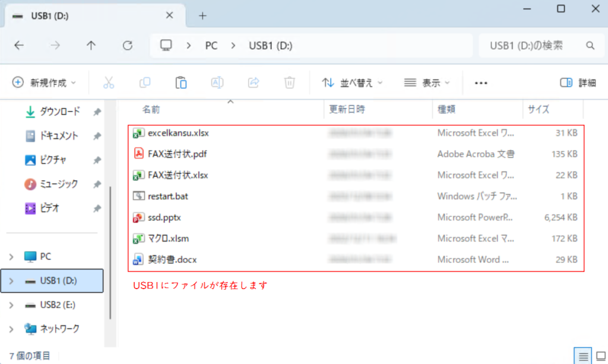Open a new tab with plus button
The height and width of the screenshot is (364, 608).
(x=202, y=16)
